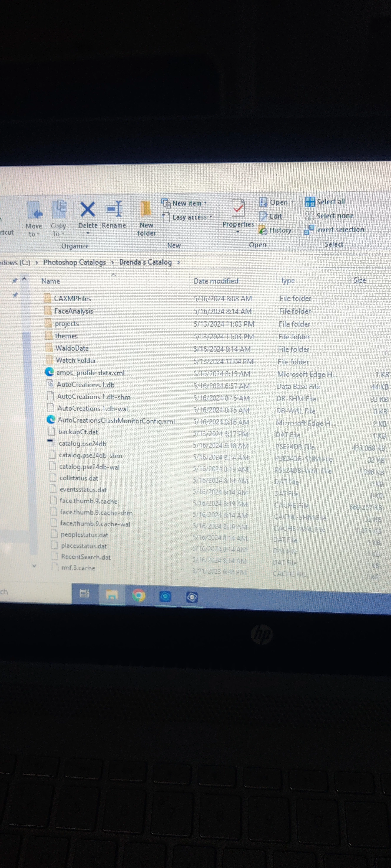Screen dimensions: 391x868
Task: Open the diamond-shaped app icon on the taskbar
Action: coord(192,597)
